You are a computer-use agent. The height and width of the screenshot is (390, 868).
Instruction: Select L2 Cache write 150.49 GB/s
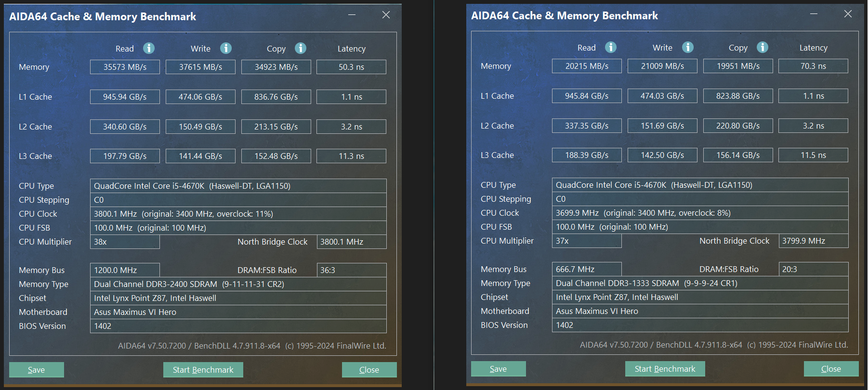pyautogui.click(x=200, y=127)
